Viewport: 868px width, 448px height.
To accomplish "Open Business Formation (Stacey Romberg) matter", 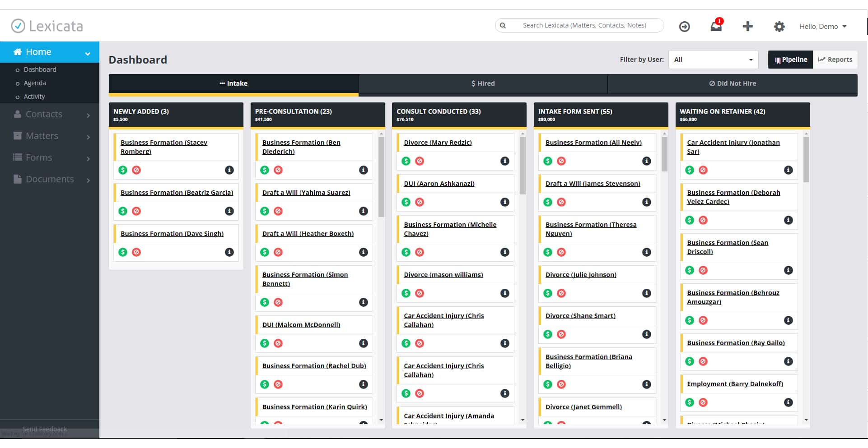I will 164,147.
